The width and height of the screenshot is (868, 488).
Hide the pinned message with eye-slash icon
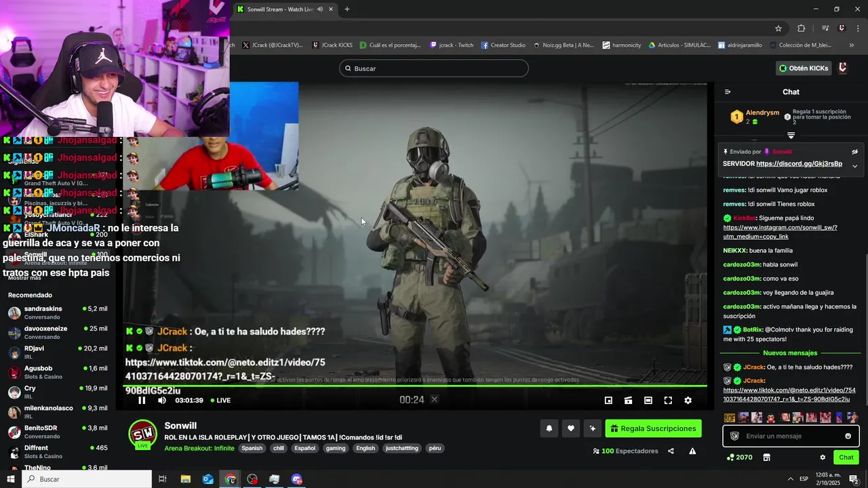tap(855, 152)
